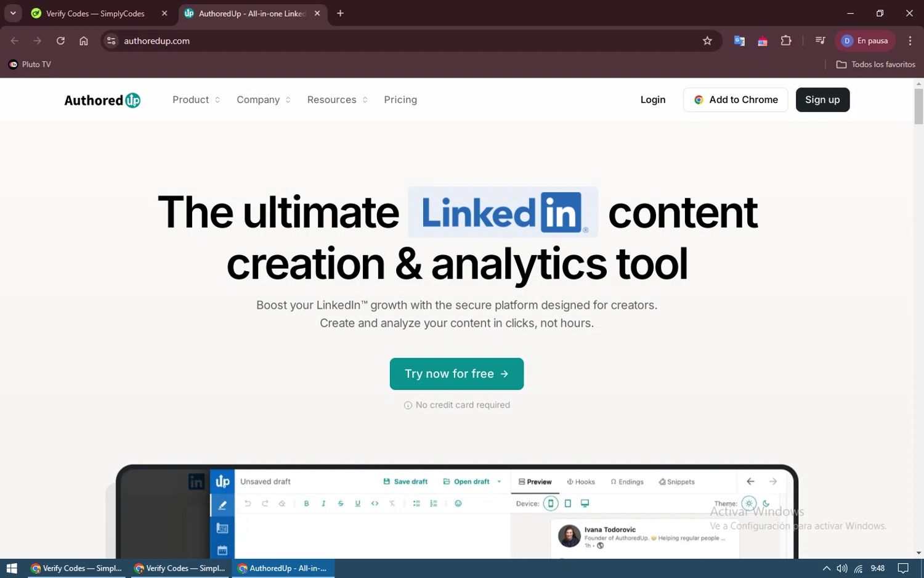Open the Extensions puzzle icon

[786, 41]
